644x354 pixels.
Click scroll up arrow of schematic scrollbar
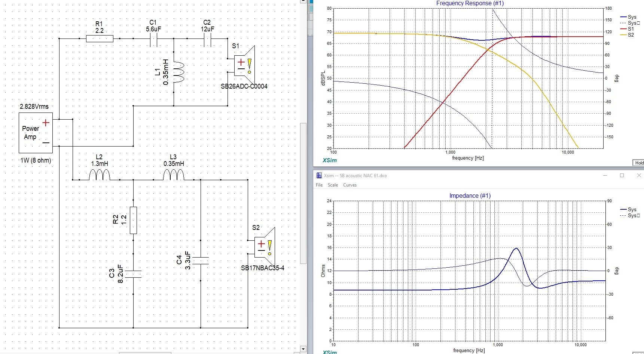tap(303, 2)
